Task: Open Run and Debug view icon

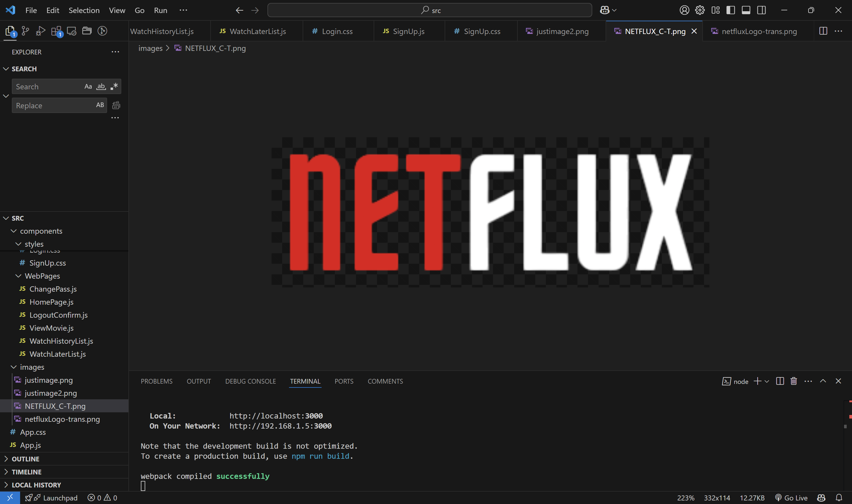Action: [x=41, y=31]
